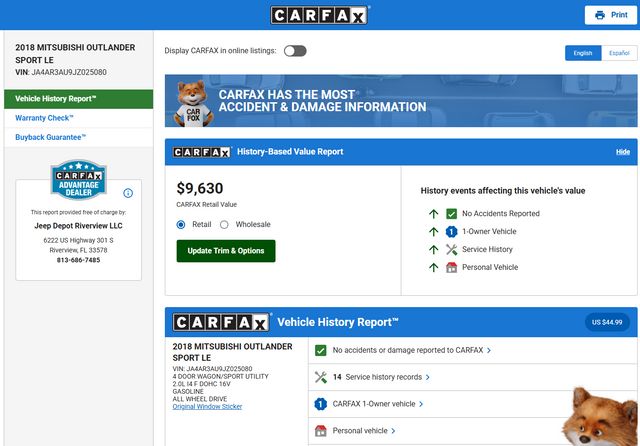Click the Update Trim & Options button
The image size is (640, 446).
(x=225, y=251)
